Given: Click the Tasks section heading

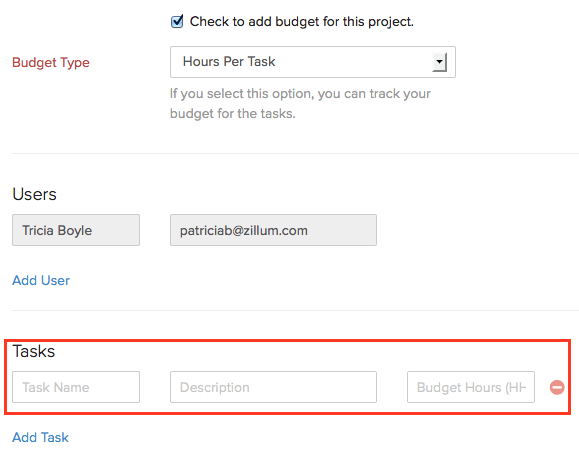Looking at the screenshot, I should tap(34, 351).
